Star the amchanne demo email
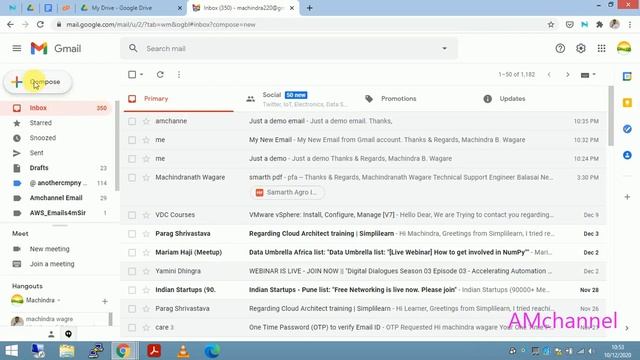The height and width of the screenshot is (360, 640). (146, 121)
